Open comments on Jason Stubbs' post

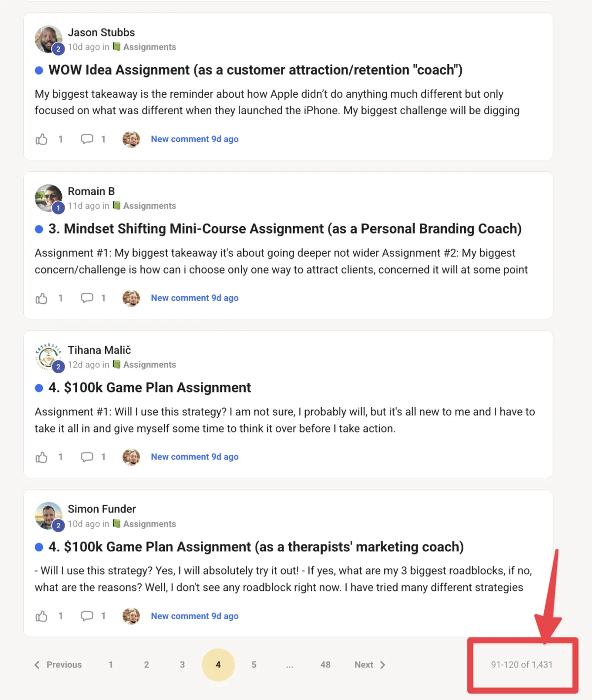[87, 139]
